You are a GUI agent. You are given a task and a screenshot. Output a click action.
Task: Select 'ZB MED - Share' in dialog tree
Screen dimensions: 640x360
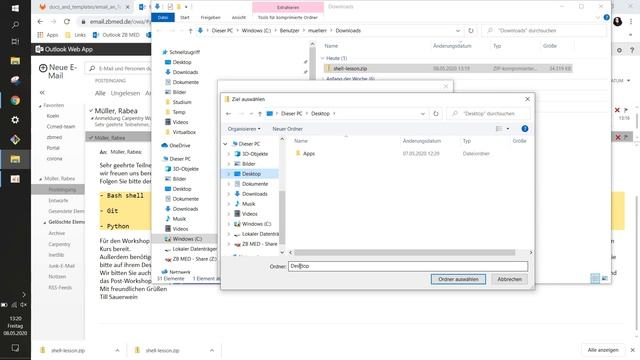point(259,244)
